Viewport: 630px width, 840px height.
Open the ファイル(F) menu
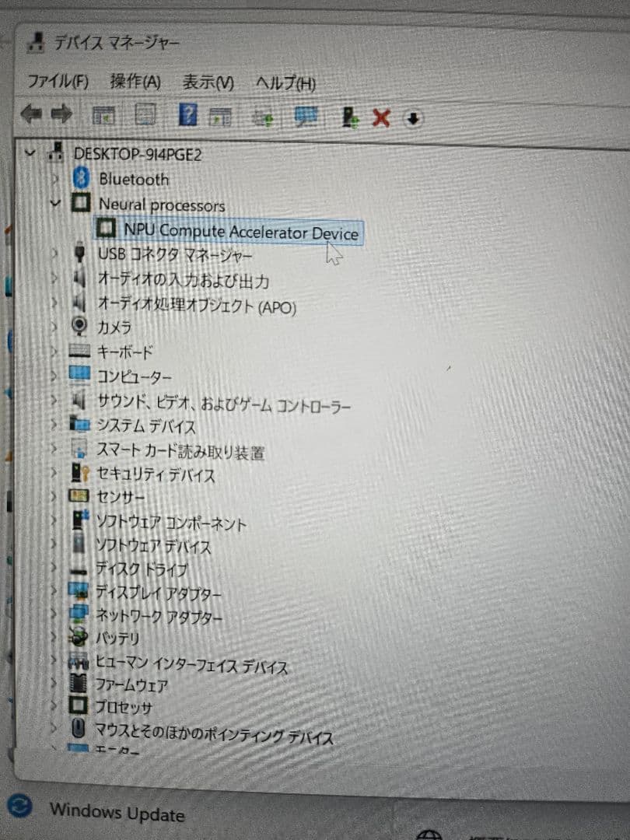point(58,81)
